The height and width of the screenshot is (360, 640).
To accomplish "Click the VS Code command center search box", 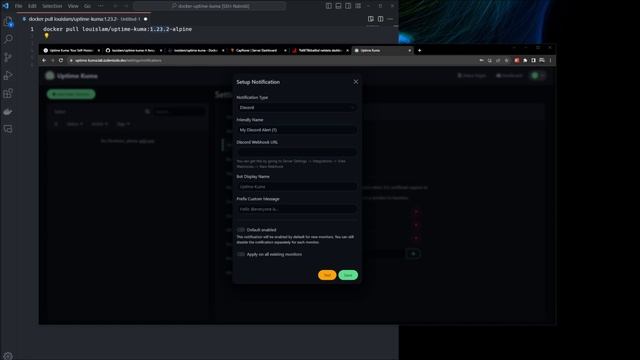I will [x=210, y=6].
